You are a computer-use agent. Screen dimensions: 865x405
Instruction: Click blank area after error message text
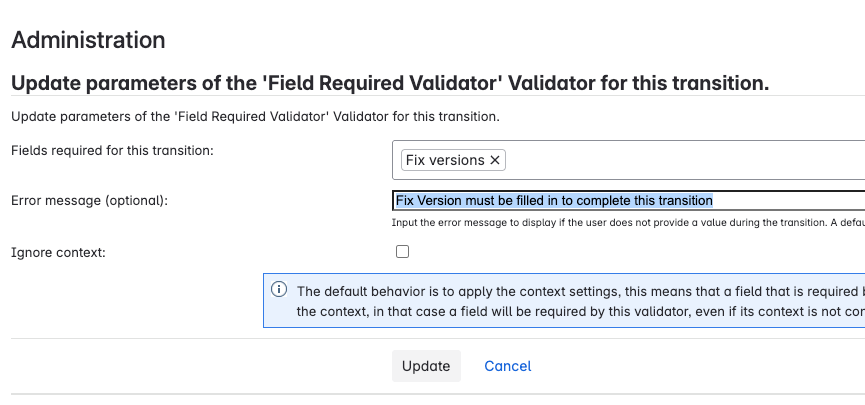coord(789,200)
